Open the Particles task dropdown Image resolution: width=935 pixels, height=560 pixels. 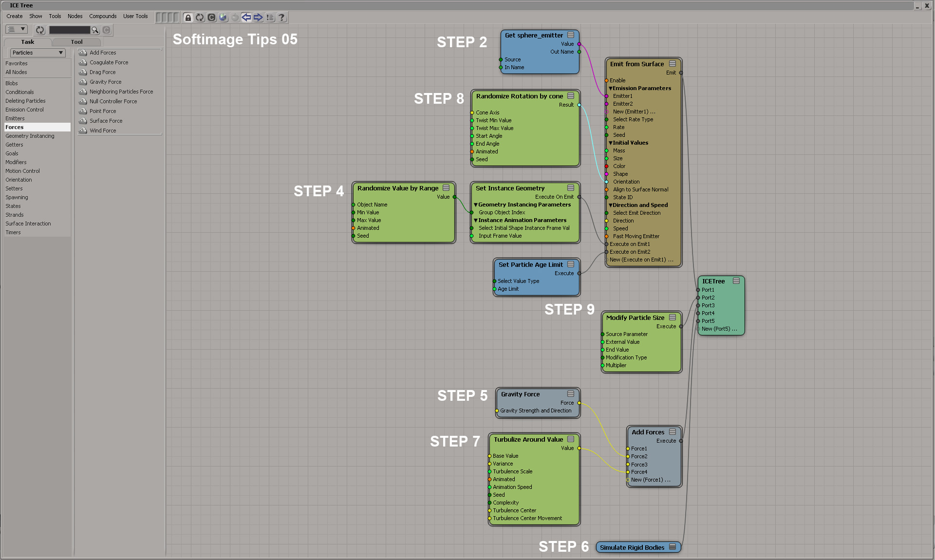coord(37,53)
